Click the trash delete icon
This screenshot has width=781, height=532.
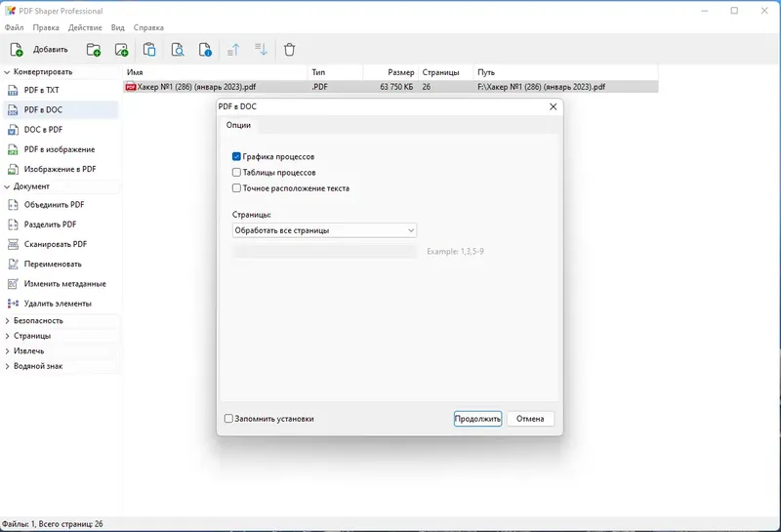coord(289,50)
